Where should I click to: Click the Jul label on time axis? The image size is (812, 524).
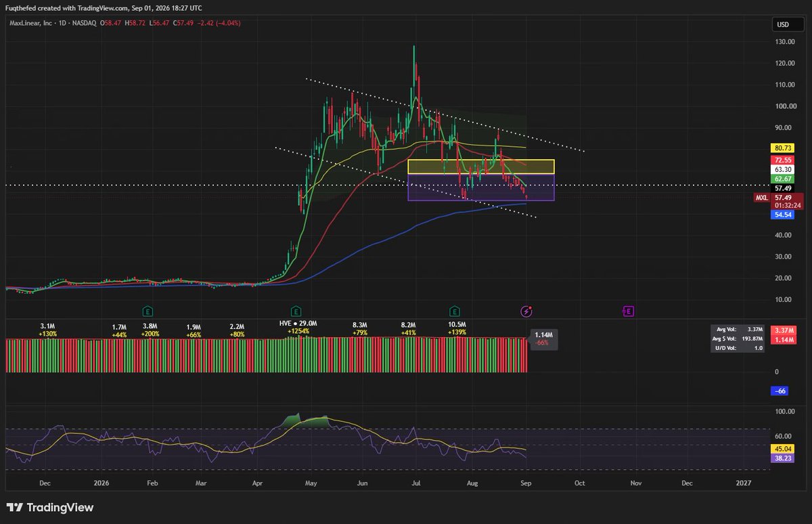(x=416, y=483)
